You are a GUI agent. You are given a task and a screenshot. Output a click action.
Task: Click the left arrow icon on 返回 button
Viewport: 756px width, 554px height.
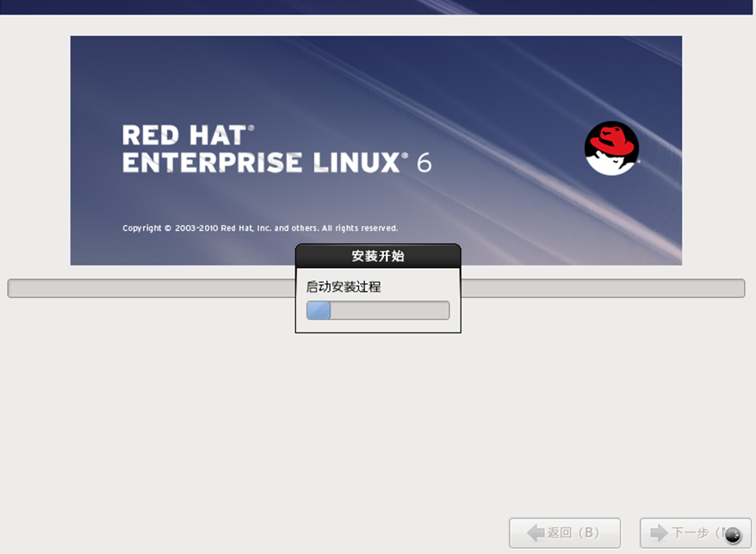[x=536, y=532]
